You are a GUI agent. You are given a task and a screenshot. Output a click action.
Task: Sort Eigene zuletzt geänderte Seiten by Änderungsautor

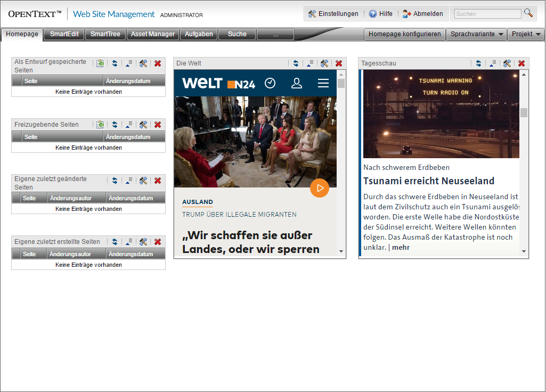(76, 198)
